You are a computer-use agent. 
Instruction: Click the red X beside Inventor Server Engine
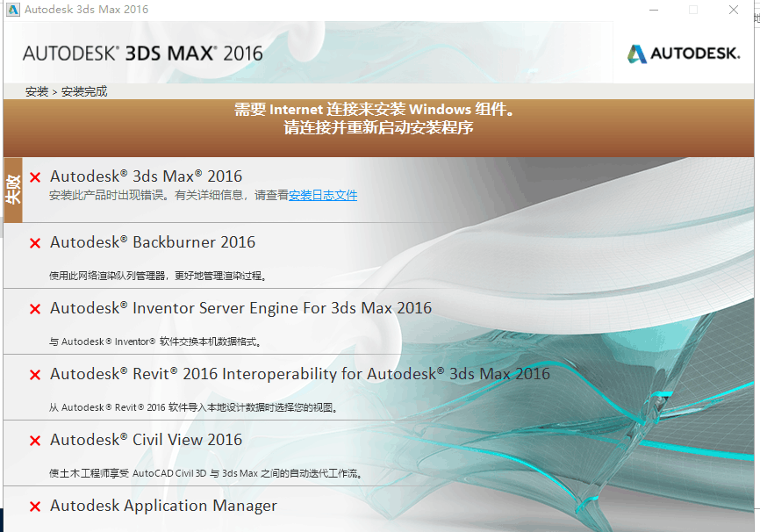tap(35, 309)
